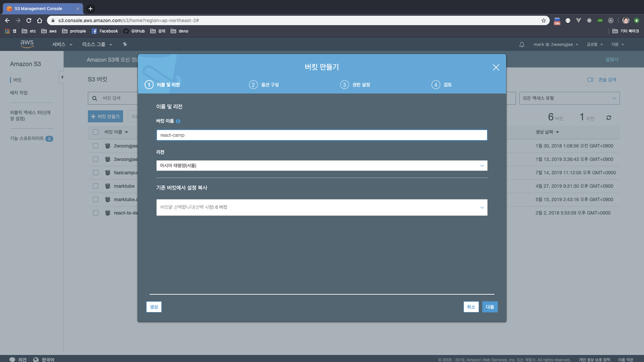The width and height of the screenshot is (644, 362).
Task: Open the 모든 액세스 유형 filter dropdown
Action: tap(569, 98)
